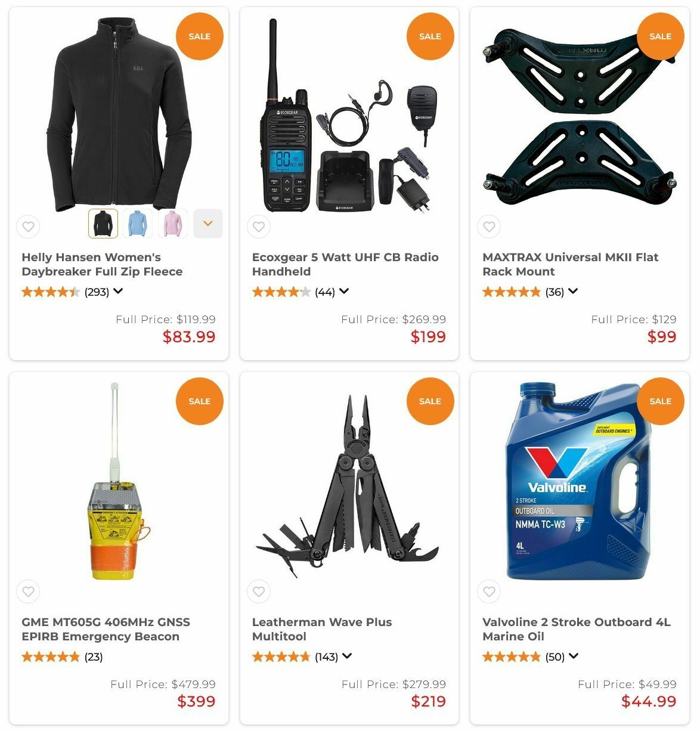Expand rating breakdown for Helly Hansen fleece
The image size is (700, 731).
pyautogui.click(x=118, y=291)
